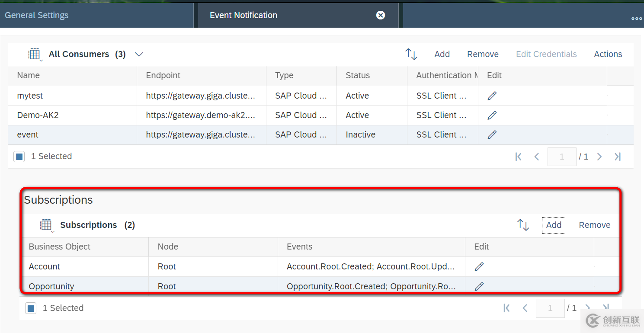644x333 pixels.
Task: Toggle the select-all checkbox in the consumers table
Action: pyautogui.click(x=19, y=156)
